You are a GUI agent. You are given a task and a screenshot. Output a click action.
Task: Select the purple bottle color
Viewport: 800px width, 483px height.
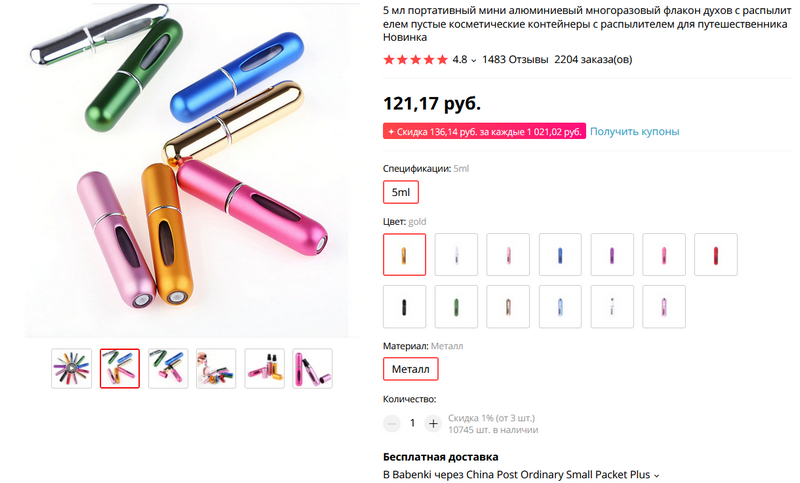pos(612,255)
